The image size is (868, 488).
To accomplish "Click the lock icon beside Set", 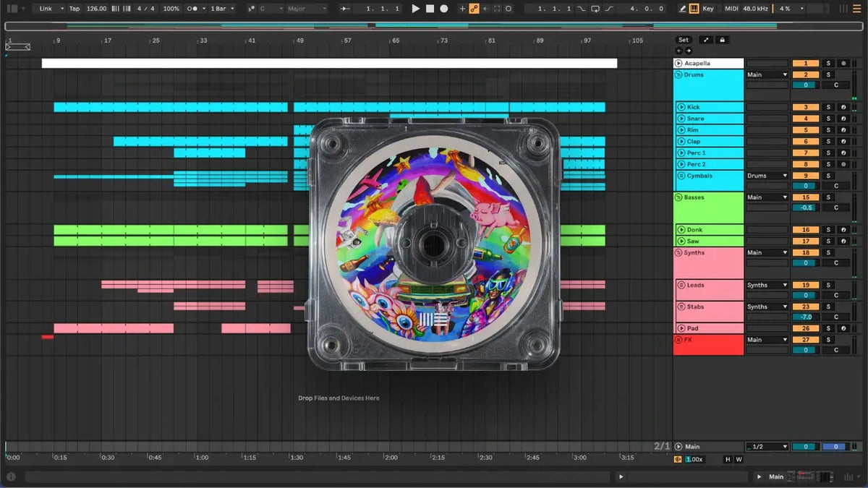I will click(x=722, y=40).
